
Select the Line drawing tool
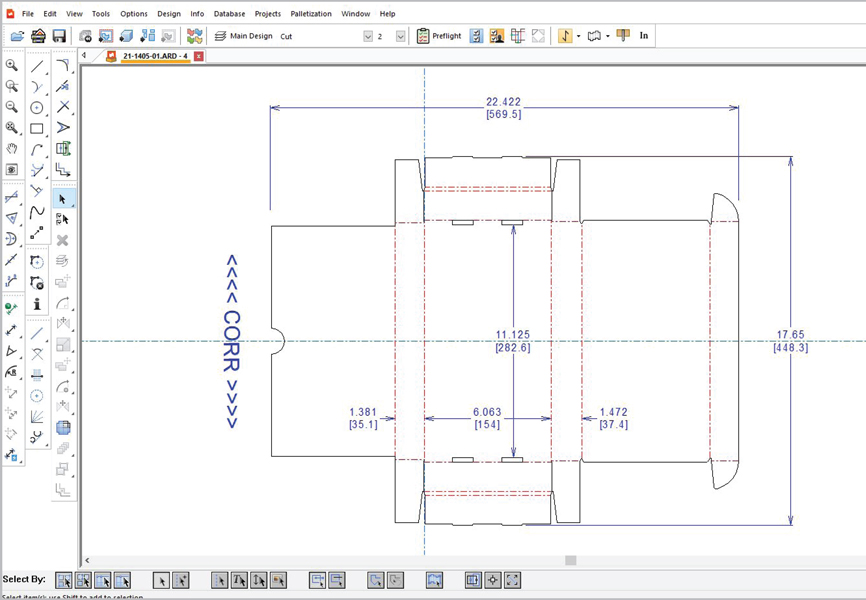[x=37, y=66]
